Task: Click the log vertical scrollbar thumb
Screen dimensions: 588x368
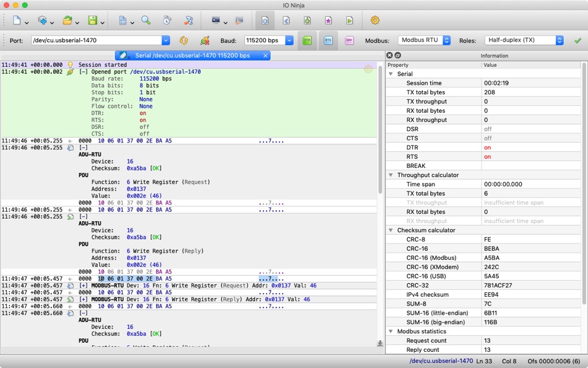Action: pos(380,129)
